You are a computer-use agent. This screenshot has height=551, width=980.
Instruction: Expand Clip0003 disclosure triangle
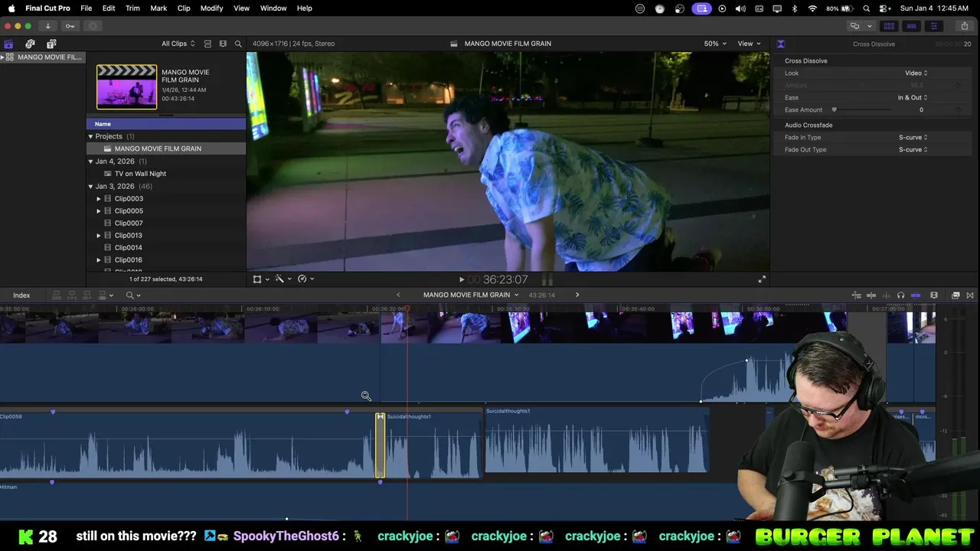99,199
